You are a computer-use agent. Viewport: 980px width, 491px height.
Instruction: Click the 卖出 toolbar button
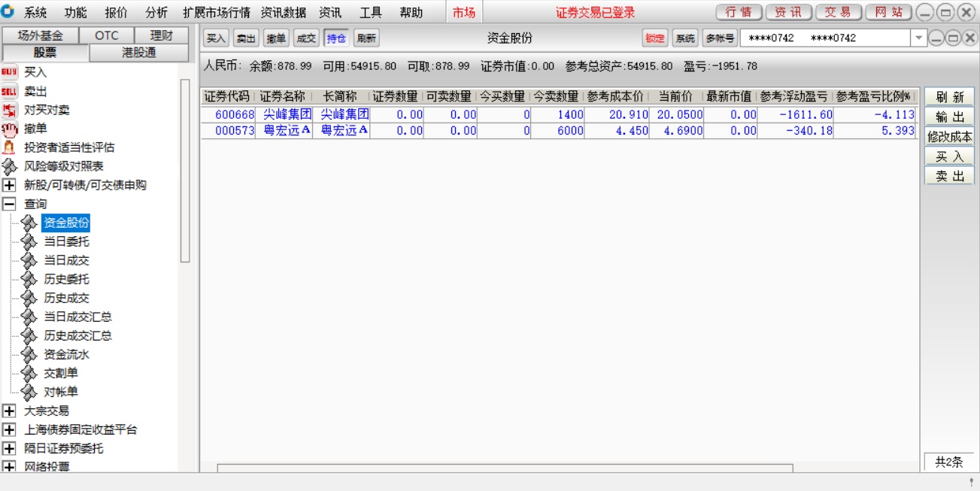246,38
